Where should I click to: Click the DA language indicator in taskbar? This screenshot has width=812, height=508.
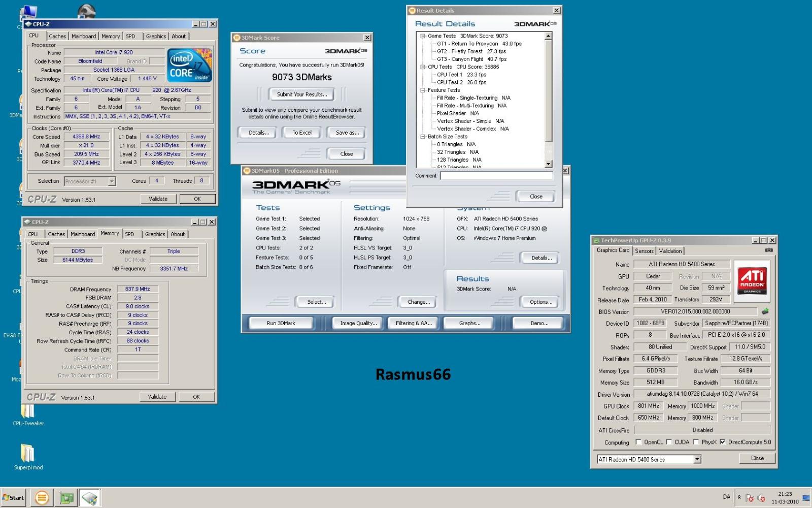pyautogui.click(x=727, y=497)
